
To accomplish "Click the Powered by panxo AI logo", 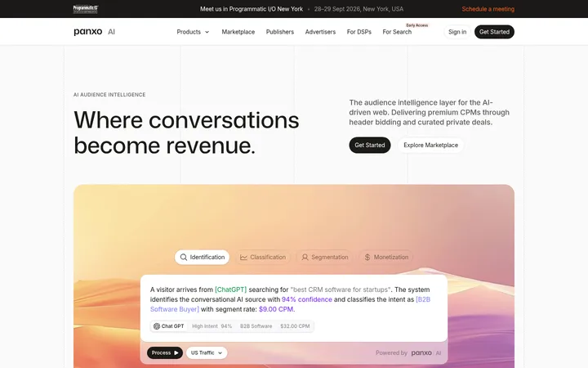I will tap(426, 353).
